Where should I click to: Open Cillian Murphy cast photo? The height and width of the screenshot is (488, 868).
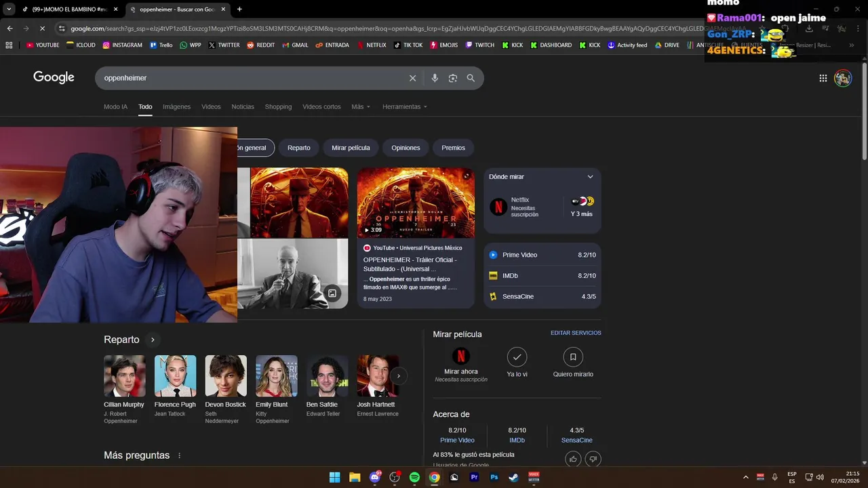[x=125, y=375]
